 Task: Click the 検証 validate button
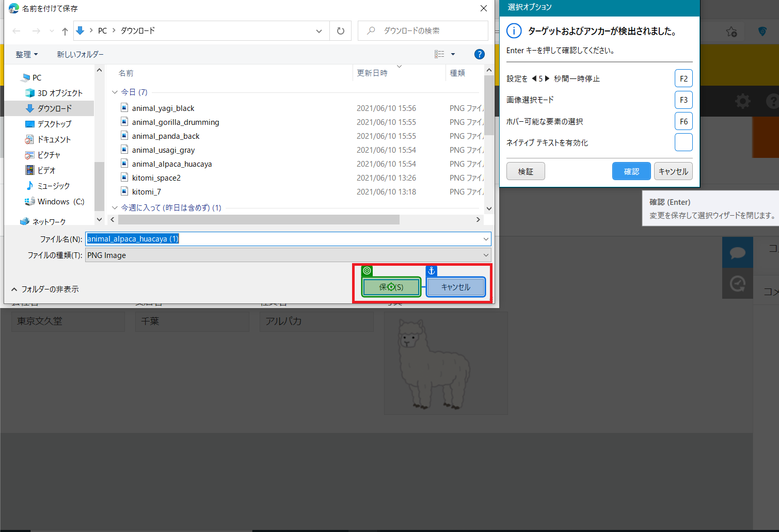point(526,171)
